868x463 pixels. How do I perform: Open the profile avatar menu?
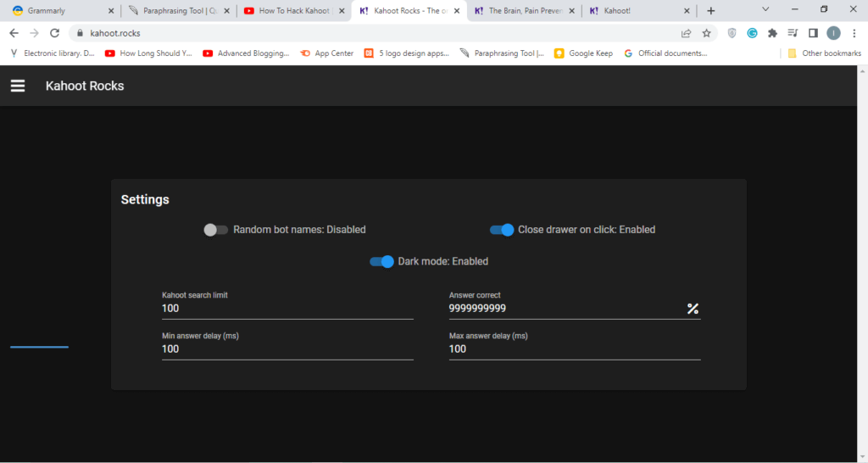click(x=834, y=33)
